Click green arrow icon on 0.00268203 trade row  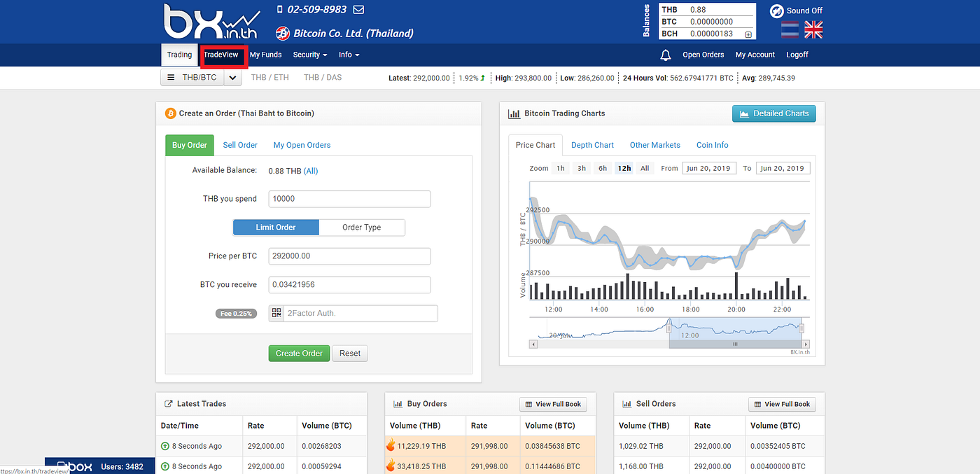tap(165, 446)
